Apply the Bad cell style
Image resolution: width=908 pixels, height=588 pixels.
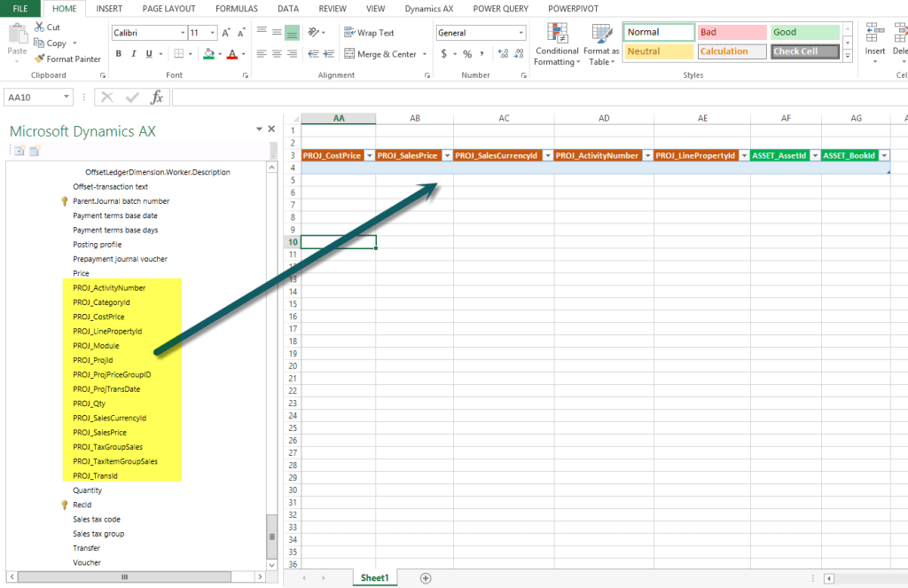click(732, 31)
